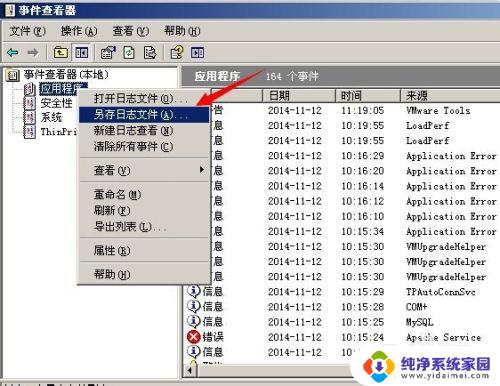The height and width of the screenshot is (386, 500).
Task: Click the info icon in the 10:15:29 row
Action: [194, 291]
